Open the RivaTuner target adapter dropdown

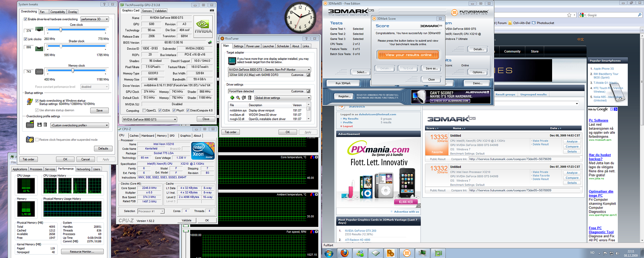[x=269, y=70]
